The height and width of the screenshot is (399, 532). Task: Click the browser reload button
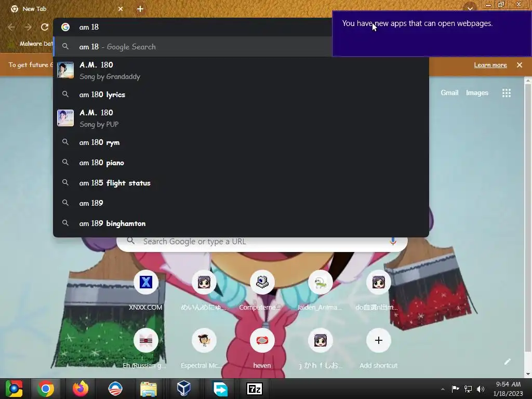tap(45, 27)
